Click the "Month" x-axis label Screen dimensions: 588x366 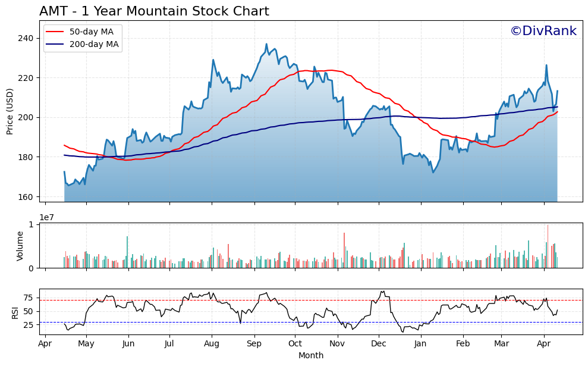click(311, 355)
